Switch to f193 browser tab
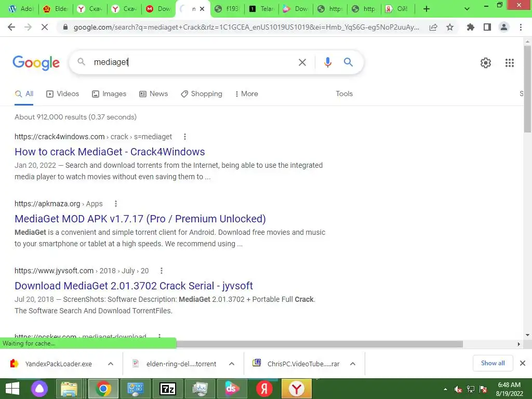This screenshot has height=399, width=532. tap(228, 9)
